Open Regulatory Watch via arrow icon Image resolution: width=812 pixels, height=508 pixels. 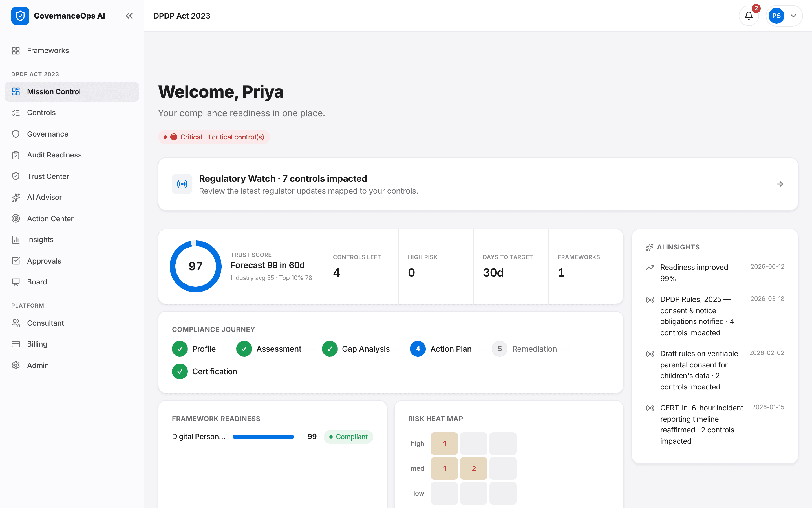point(780,184)
